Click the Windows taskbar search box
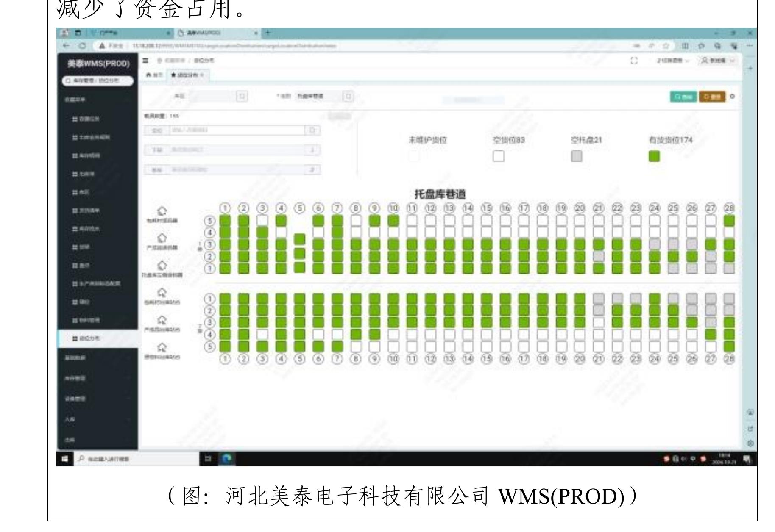 pyautogui.click(x=136, y=459)
